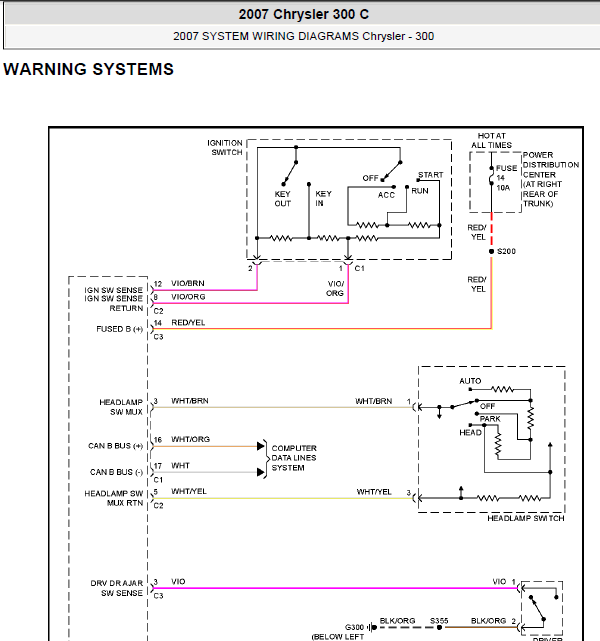Click the "HOT AT ALL TIMES" label
Screen dimensions: 600x641
pyautogui.click(x=491, y=140)
